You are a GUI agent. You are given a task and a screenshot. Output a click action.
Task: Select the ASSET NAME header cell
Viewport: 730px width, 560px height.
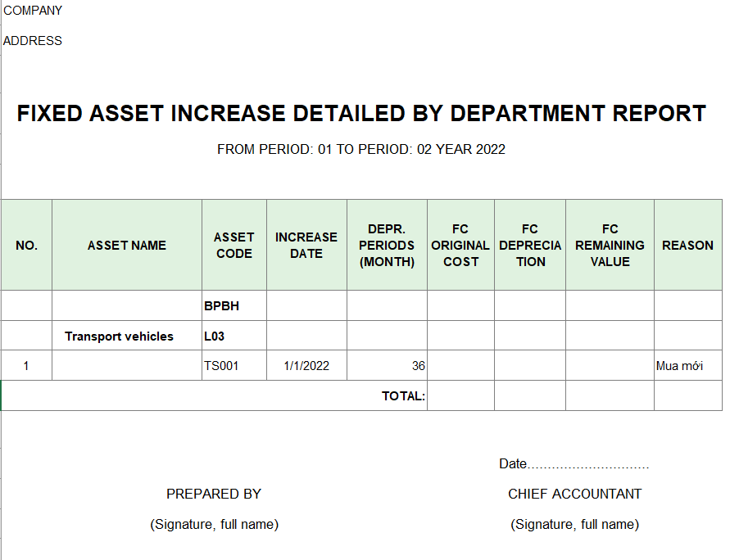tap(127, 246)
